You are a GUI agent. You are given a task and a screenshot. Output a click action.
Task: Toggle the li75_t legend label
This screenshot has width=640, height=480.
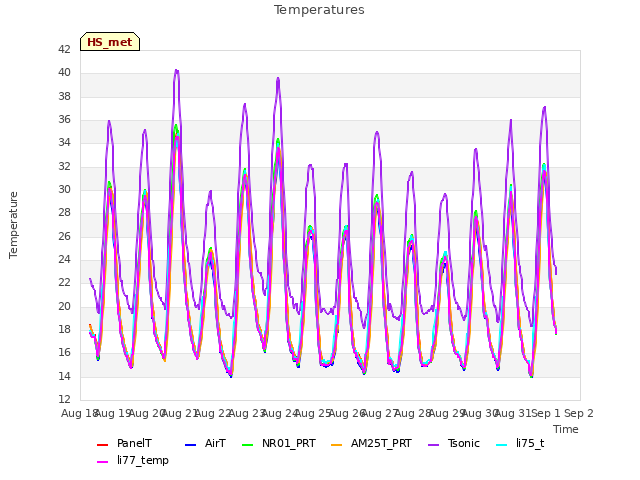530,443
